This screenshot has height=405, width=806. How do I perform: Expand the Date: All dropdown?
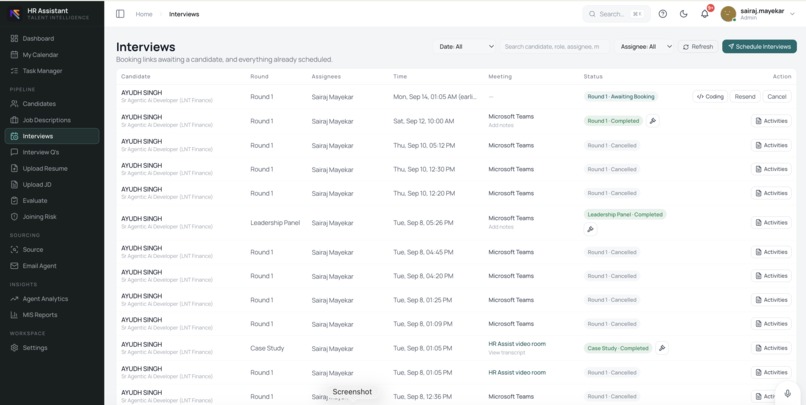(x=466, y=46)
